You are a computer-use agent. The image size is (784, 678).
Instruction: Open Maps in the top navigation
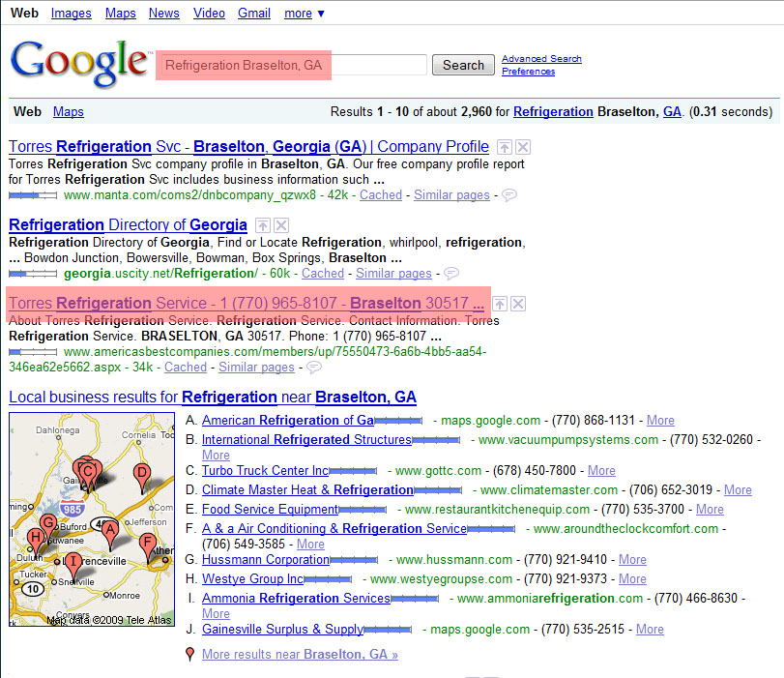click(x=121, y=14)
